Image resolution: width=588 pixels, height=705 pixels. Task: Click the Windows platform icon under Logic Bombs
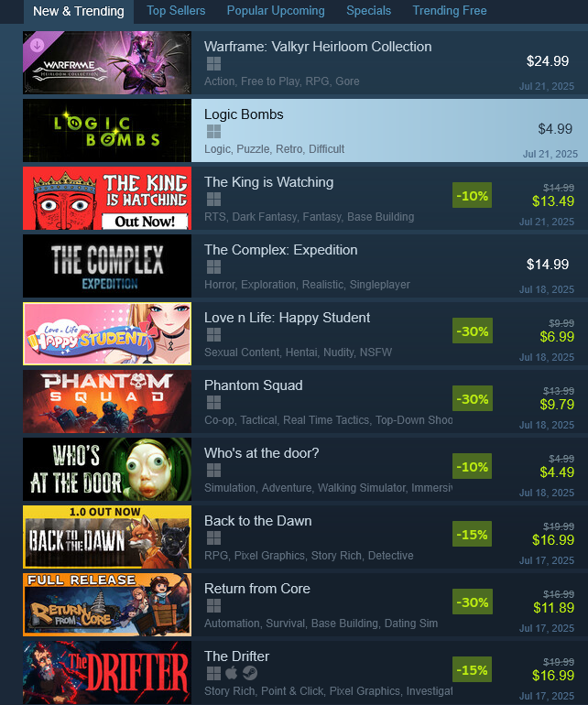(x=213, y=131)
